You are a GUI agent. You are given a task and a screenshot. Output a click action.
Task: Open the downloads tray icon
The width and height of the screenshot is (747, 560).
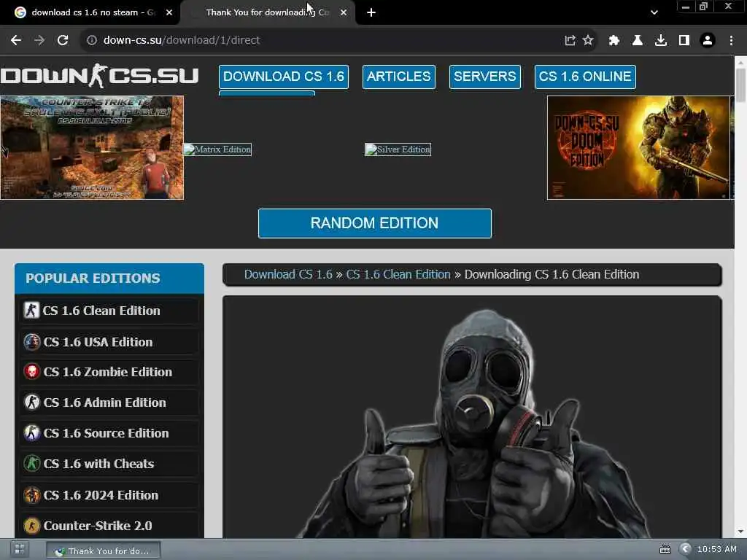click(x=661, y=41)
